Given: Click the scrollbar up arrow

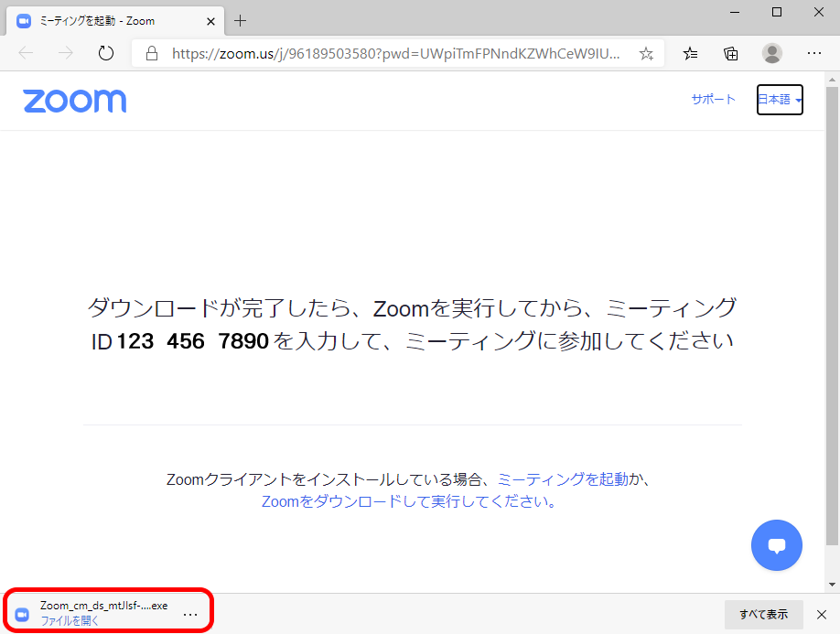Looking at the screenshot, I should [832, 81].
